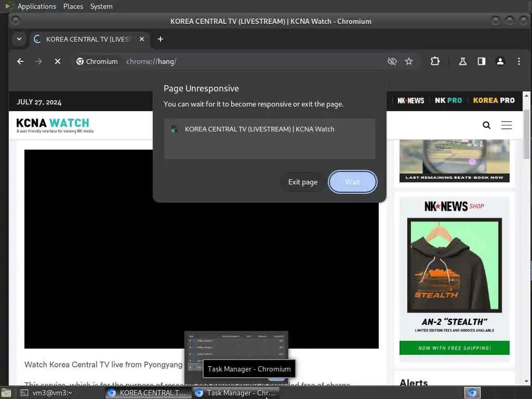The width and height of the screenshot is (532, 399).
Task: Click the Alerts heading in sidebar
Action: click(413, 382)
